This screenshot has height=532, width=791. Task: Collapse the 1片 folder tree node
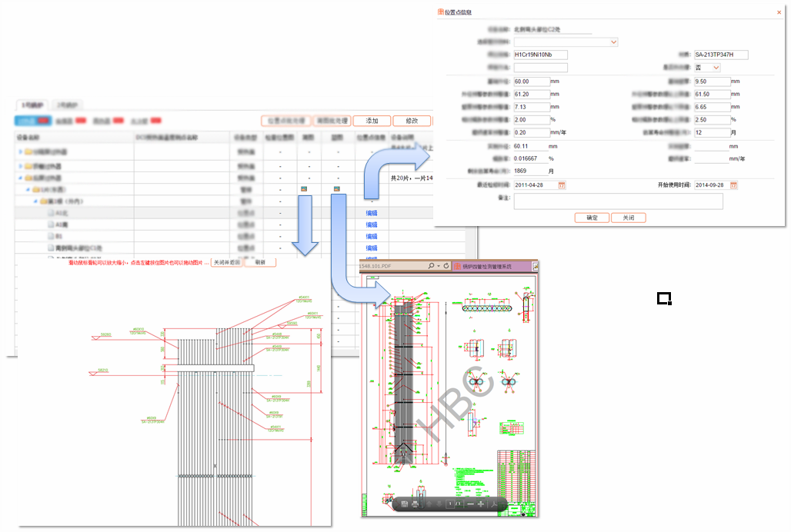pyautogui.click(x=28, y=189)
